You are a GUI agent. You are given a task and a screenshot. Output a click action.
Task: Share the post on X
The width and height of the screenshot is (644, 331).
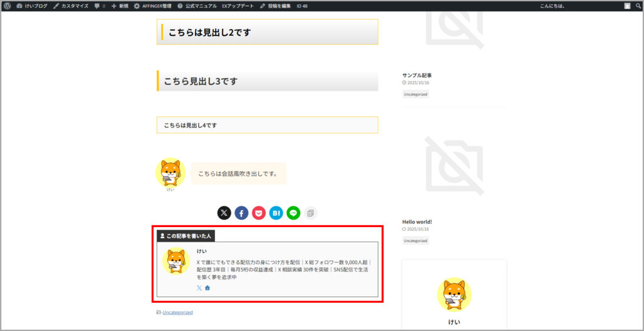tap(224, 213)
